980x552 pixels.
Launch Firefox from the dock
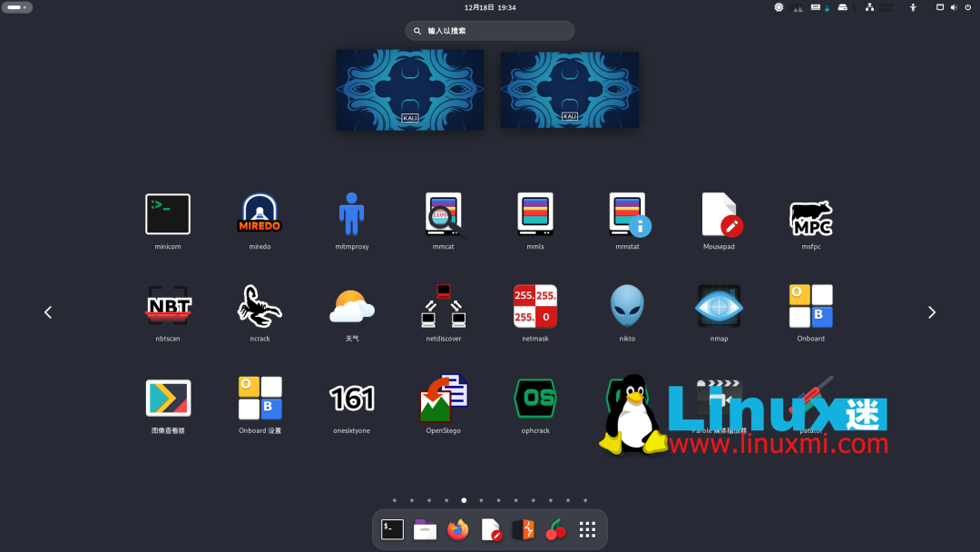click(457, 529)
